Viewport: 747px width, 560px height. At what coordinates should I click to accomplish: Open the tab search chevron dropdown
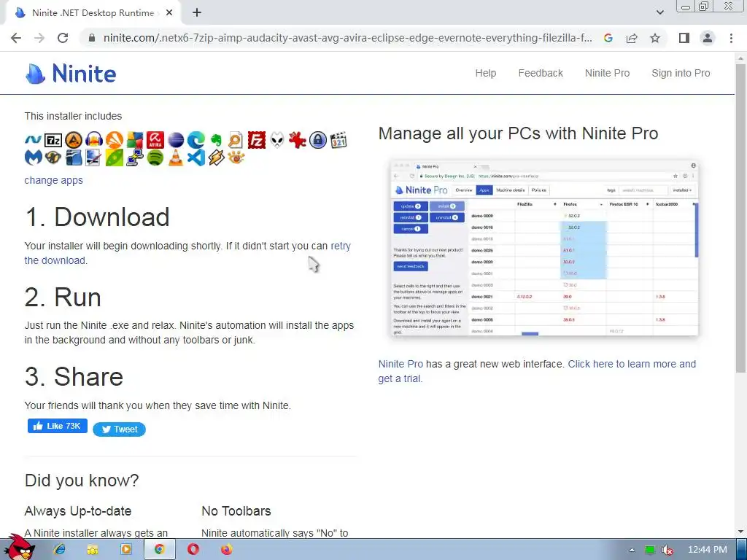click(659, 12)
